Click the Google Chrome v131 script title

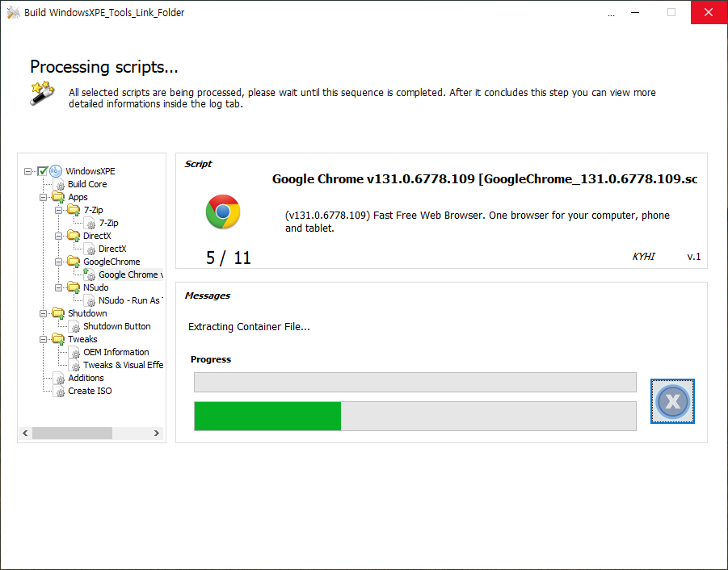pyautogui.click(x=485, y=179)
